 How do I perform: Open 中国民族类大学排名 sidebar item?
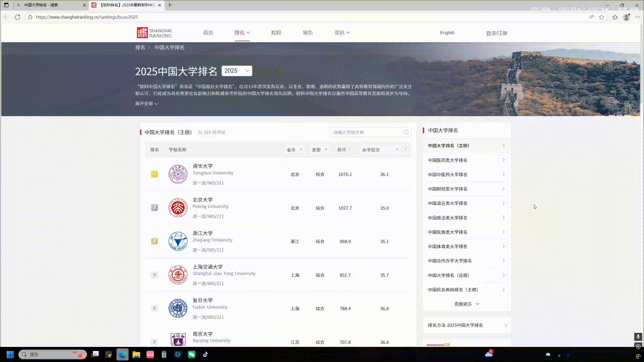[x=466, y=232]
